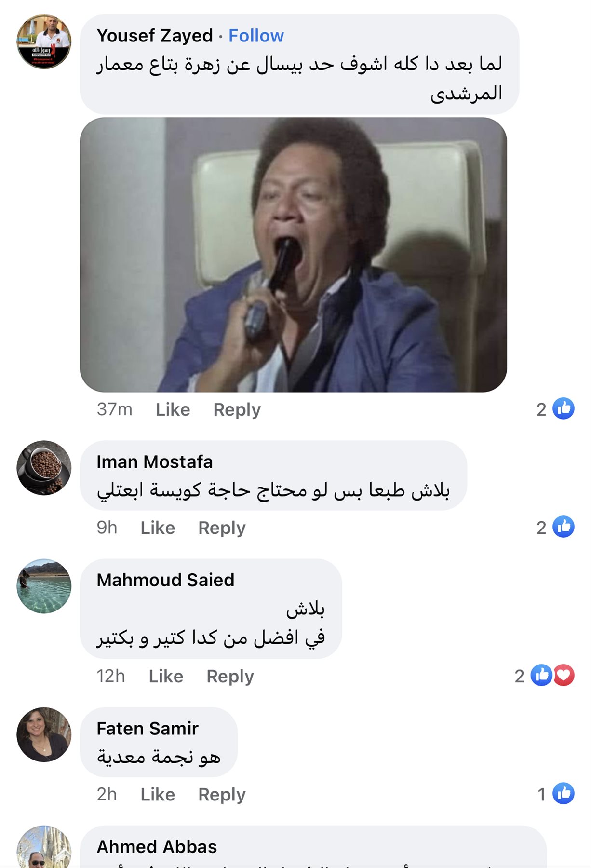
Task: Reply to Mahmoud Saied's comment
Action: (x=230, y=676)
